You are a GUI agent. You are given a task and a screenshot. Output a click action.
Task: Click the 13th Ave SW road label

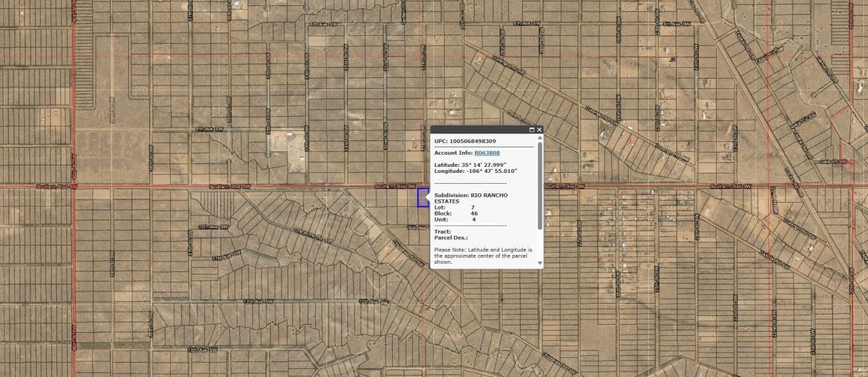[203, 350]
